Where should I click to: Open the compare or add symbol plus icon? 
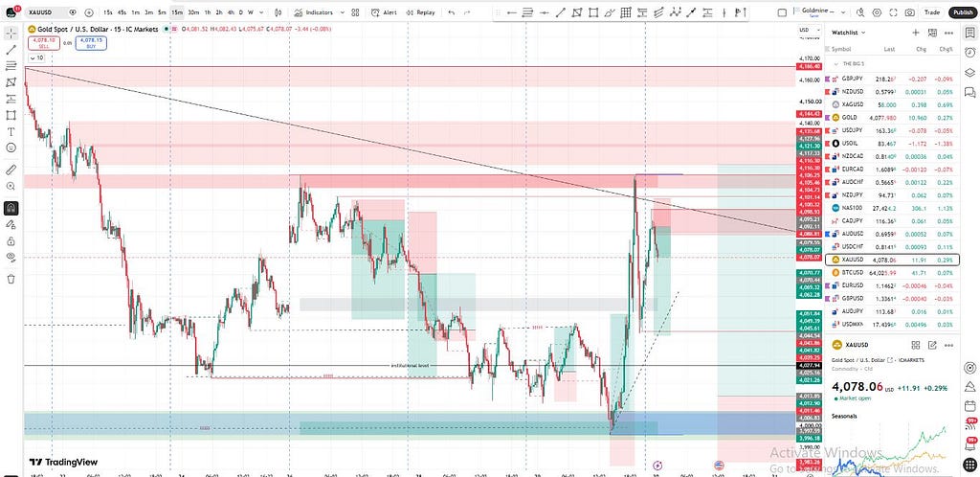pos(89,12)
